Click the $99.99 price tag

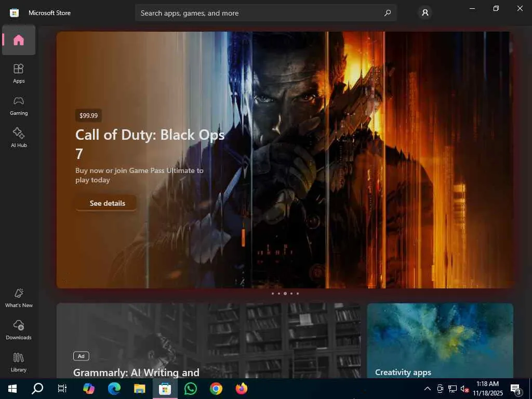pyautogui.click(x=88, y=115)
